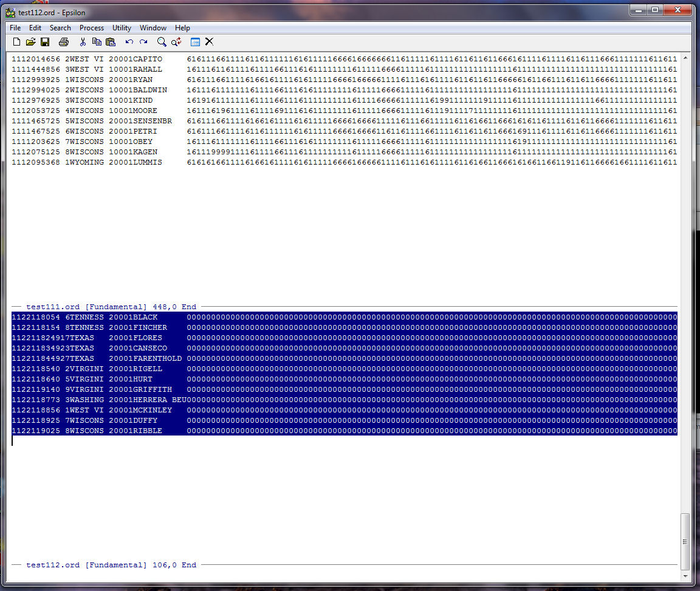Print the document with printer icon
Screen dimensions: 700x591
[64, 42]
